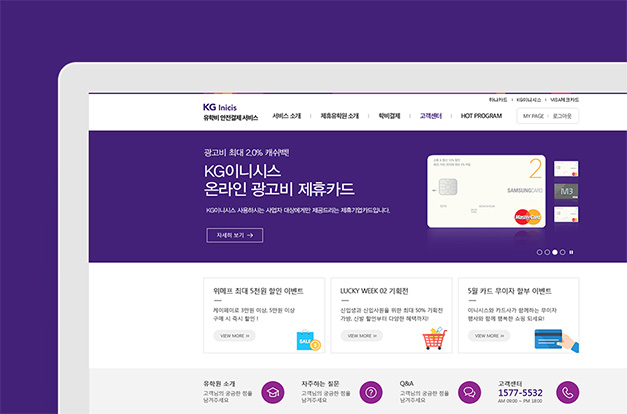The width and height of the screenshot is (627, 414).
Task: Select the M3 card thumbnail
Action: click(566, 191)
